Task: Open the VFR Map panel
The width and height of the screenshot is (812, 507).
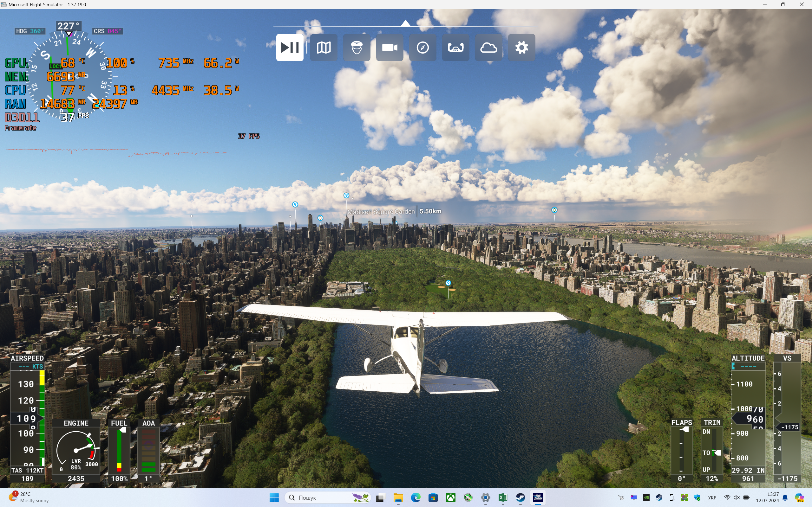Action: pos(324,47)
